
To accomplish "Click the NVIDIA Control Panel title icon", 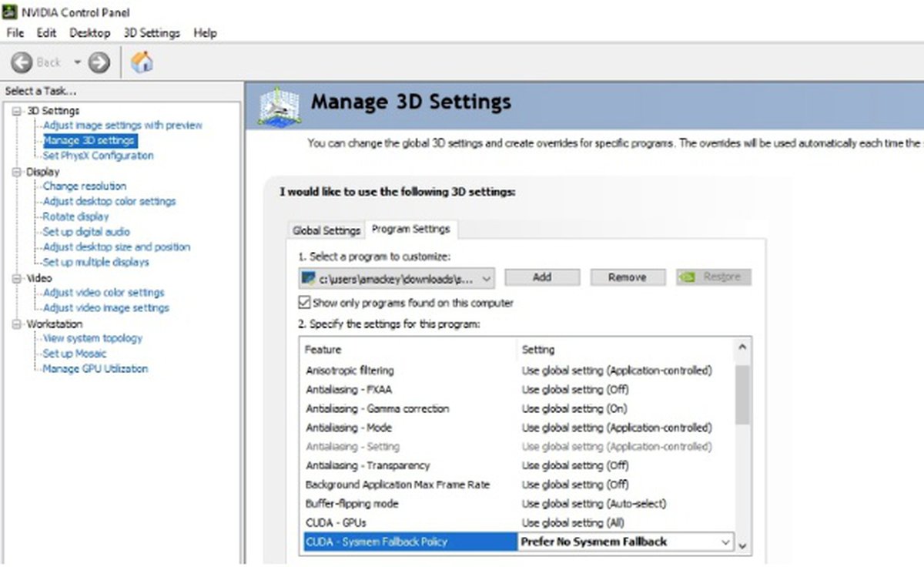I will pos(9,12).
